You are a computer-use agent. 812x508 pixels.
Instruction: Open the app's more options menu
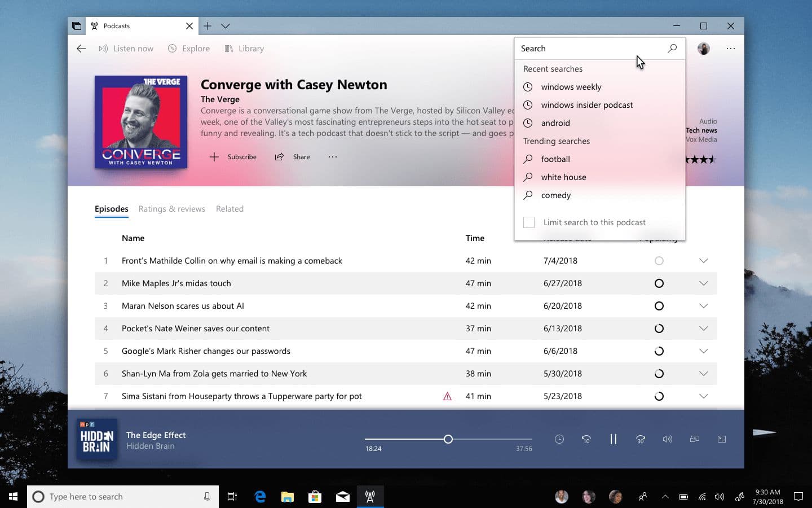tap(731, 49)
